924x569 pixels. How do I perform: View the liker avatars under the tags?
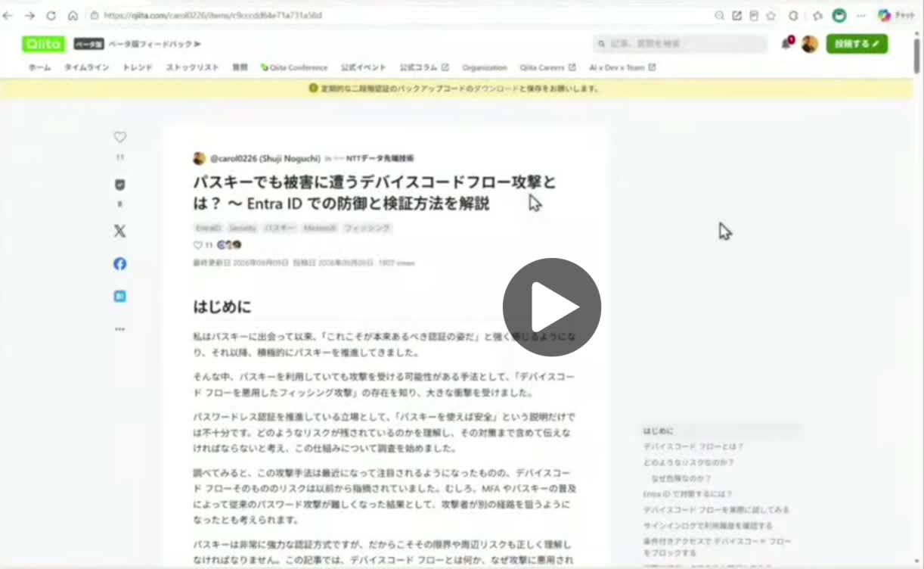point(229,245)
